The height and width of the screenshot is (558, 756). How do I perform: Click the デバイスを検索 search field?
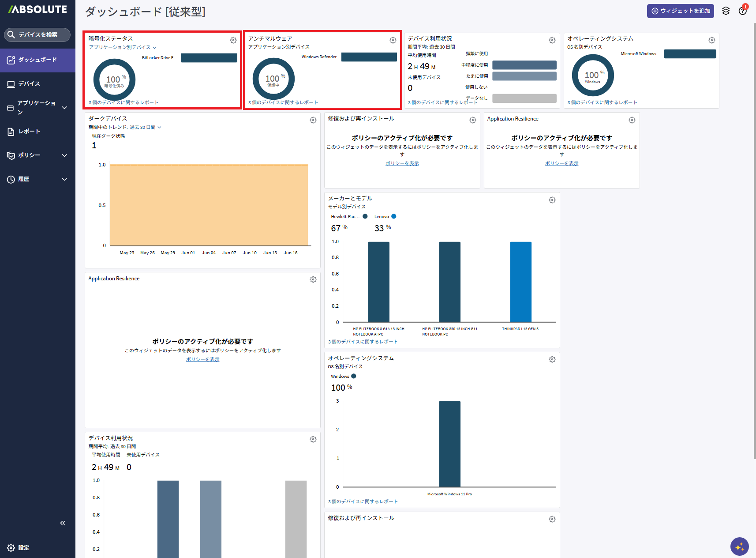pos(37,34)
